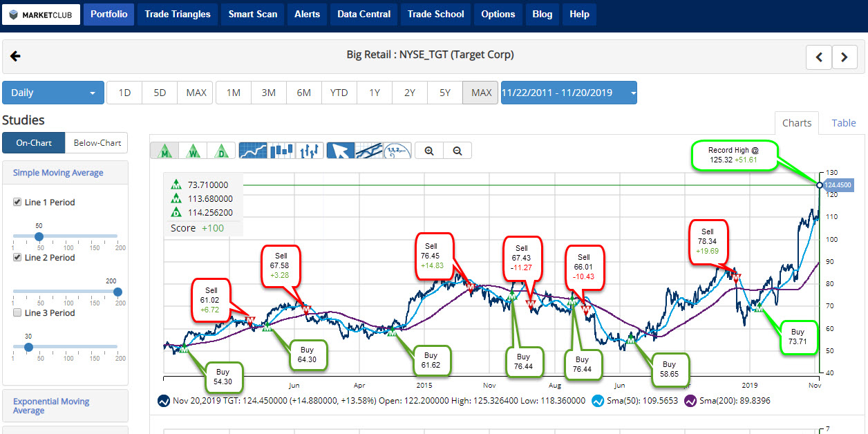The width and height of the screenshot is (868, 434).
Task: Select the monthly Trade Triangle icon
Action: (165, 151)
